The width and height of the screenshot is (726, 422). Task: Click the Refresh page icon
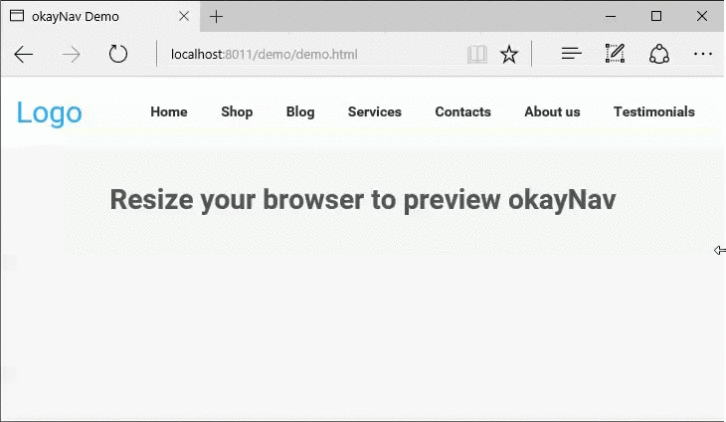(118, 54)
